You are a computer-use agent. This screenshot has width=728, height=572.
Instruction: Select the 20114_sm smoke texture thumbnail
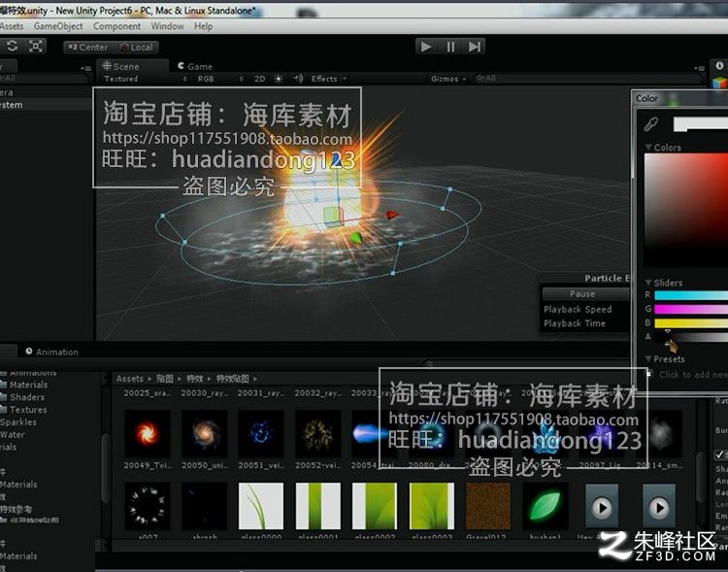coord(659,434)
